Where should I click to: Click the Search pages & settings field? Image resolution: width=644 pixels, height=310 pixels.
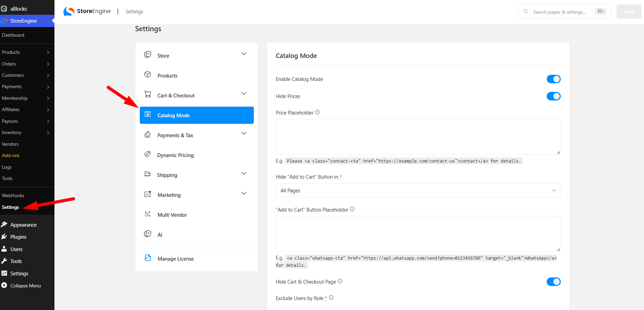point(565,12)
